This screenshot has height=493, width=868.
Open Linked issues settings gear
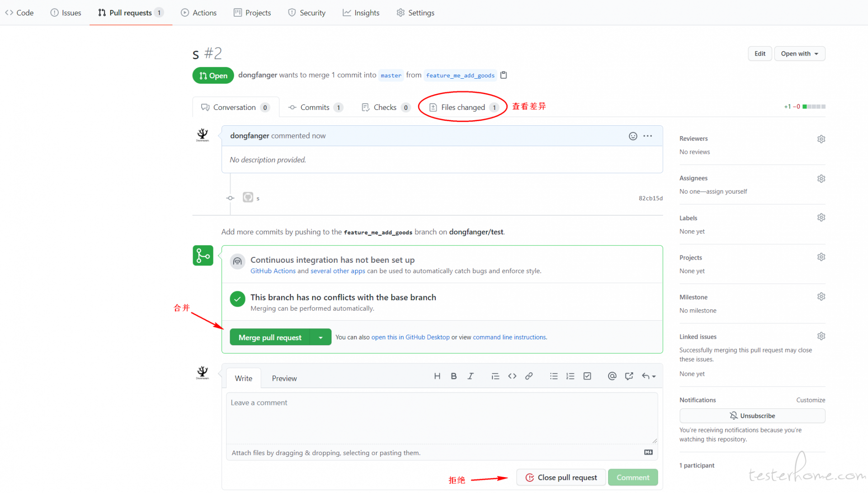click(x=821, y=336)
